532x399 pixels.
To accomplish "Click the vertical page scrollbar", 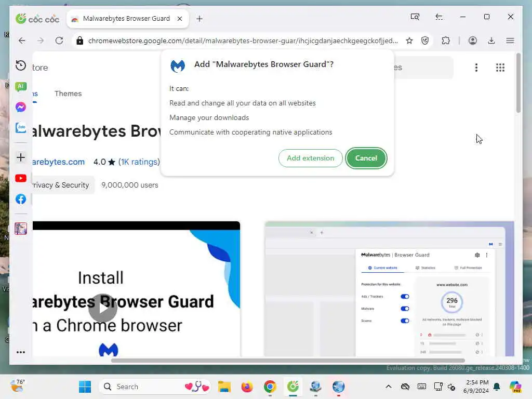I will (518, 83).
